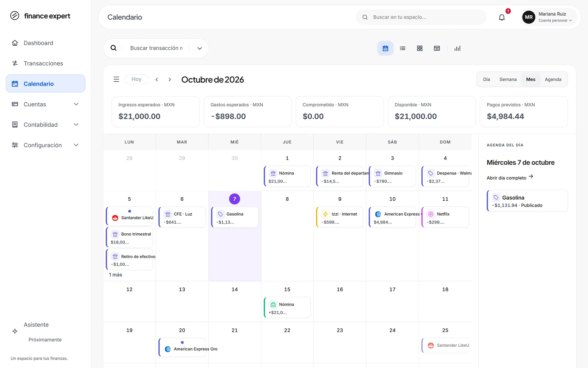The image size is (588, 368).
Task: Switch to calendar view icon
Action: 385,48
